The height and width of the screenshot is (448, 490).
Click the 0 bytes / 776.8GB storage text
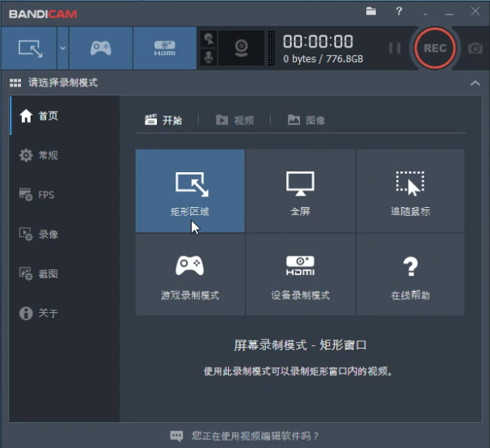tap(323, 59)
